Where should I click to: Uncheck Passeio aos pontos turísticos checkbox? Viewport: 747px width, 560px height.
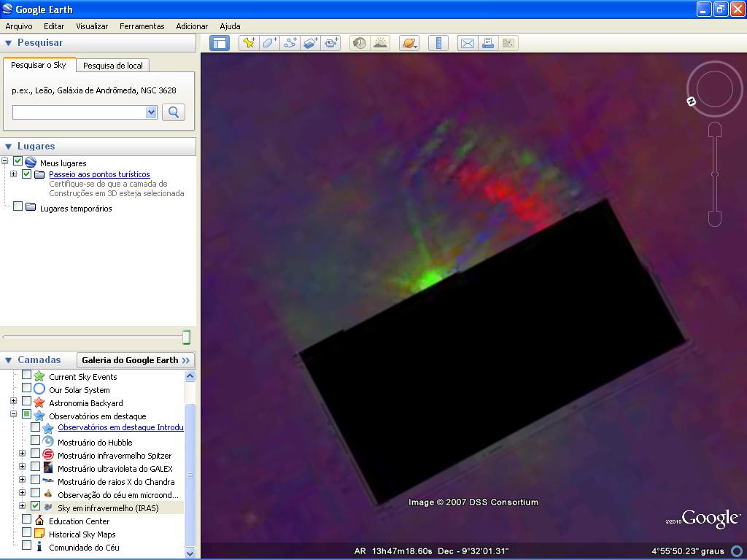[x=27, y=174]
